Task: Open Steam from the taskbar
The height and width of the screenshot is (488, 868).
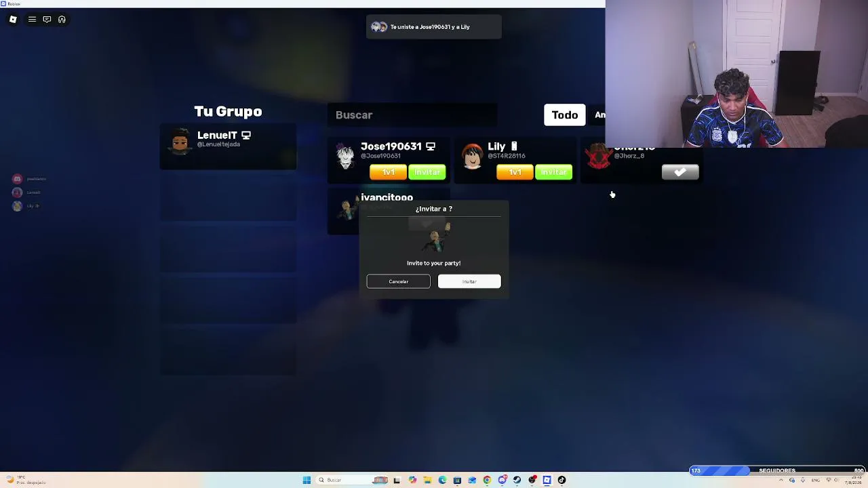Action: (517, 481)
